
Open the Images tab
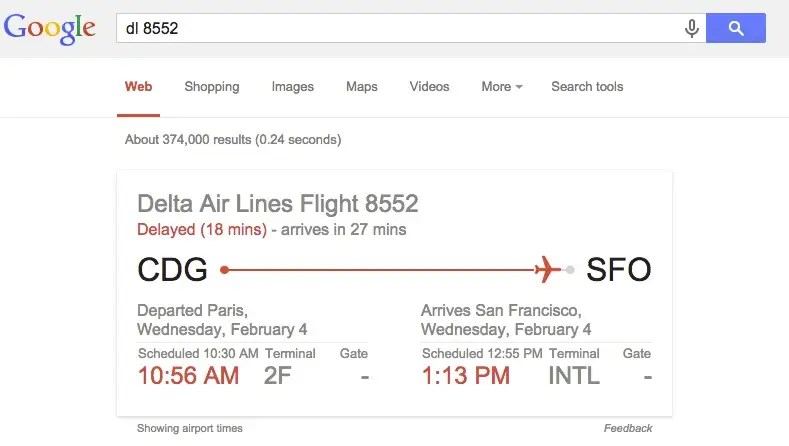point(293,87)
